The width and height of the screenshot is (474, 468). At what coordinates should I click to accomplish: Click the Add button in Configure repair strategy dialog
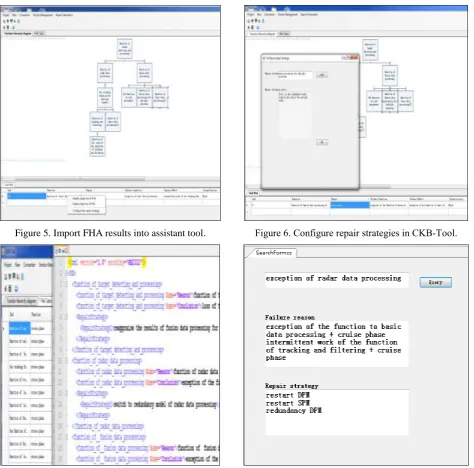point(322,75)
